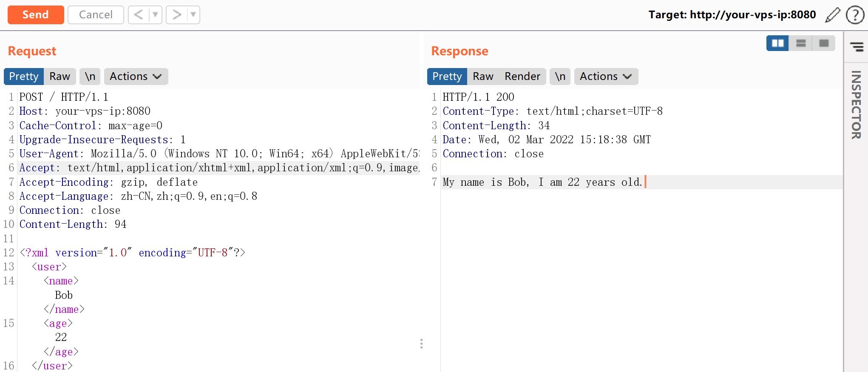Open the help question mark icon
The width and height of the screenshot is (868, 372).
(x=854, y=15)
